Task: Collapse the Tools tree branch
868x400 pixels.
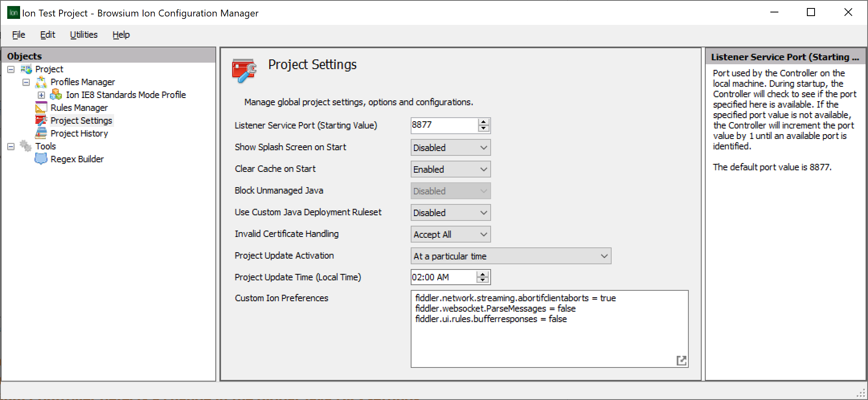Action: tap(11, 146)
